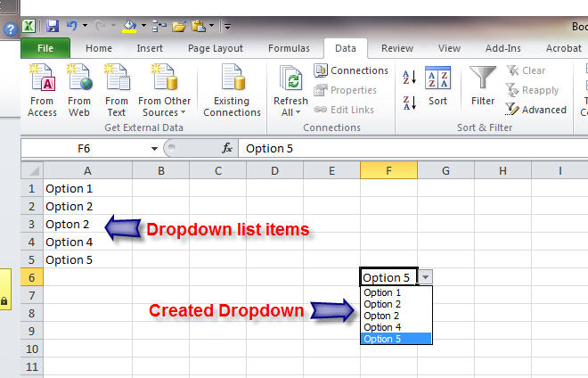Click the Insert Function fx icon
588x378 pixels.
coord(227,148)
